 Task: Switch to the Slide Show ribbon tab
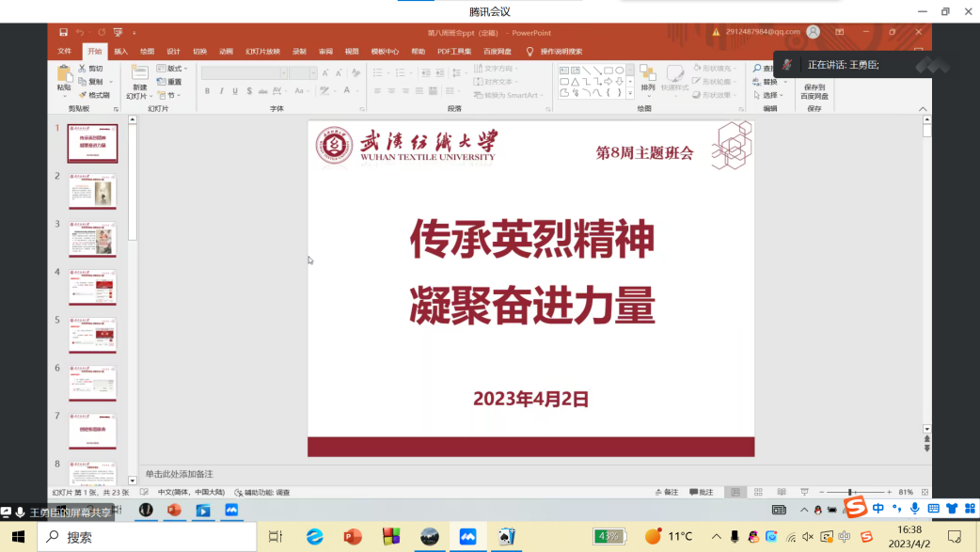coord(262,52)
